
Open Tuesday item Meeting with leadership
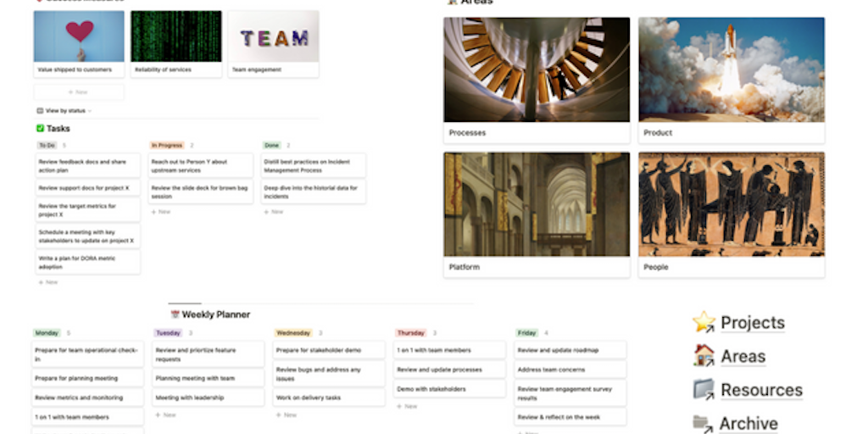(209, 398)
